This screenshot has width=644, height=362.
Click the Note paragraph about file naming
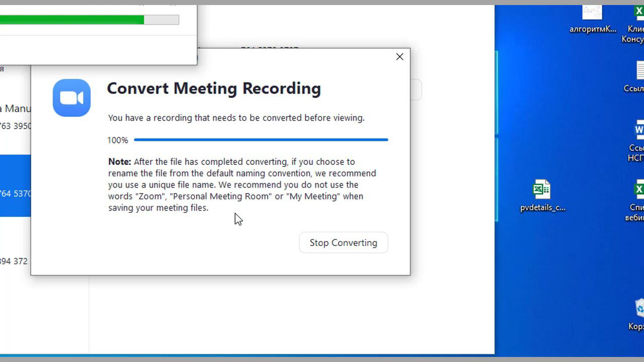pyautogui.click(x=242, y=185)
